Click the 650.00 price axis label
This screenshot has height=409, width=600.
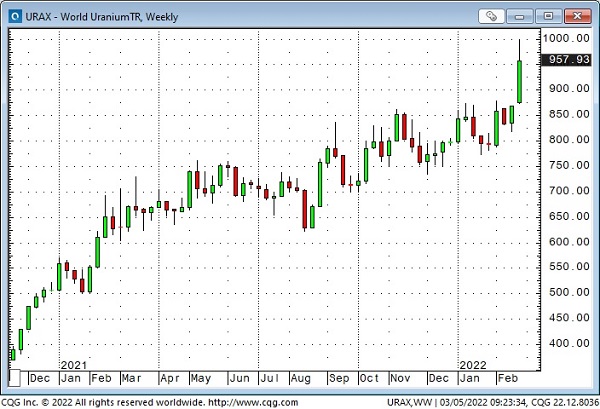[569, 216]
